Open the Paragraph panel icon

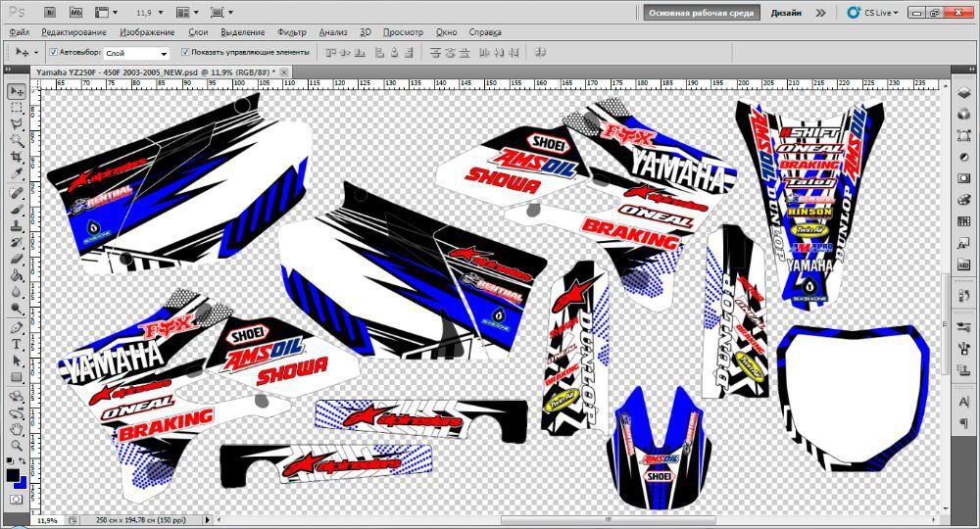(963, 423)
